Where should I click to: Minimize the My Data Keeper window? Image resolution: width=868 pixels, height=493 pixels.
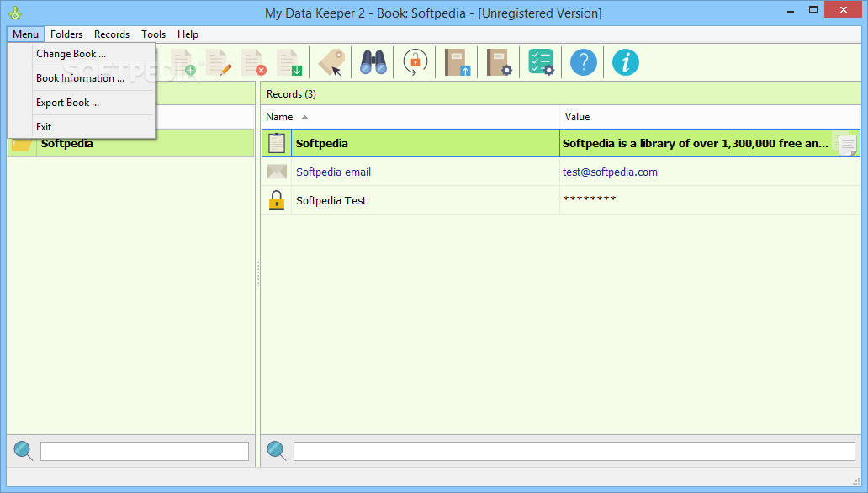(x=791, y=11)
